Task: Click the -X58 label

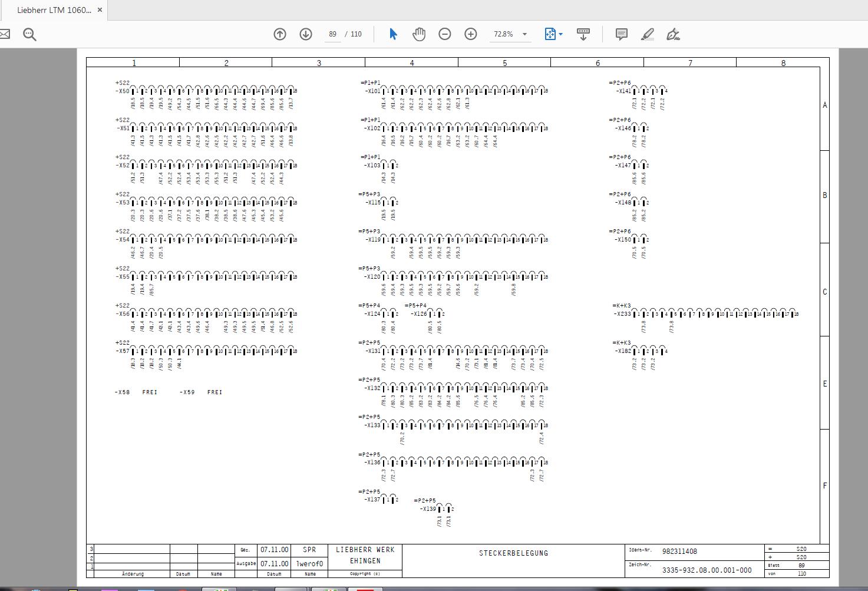Action: point(122,392)
